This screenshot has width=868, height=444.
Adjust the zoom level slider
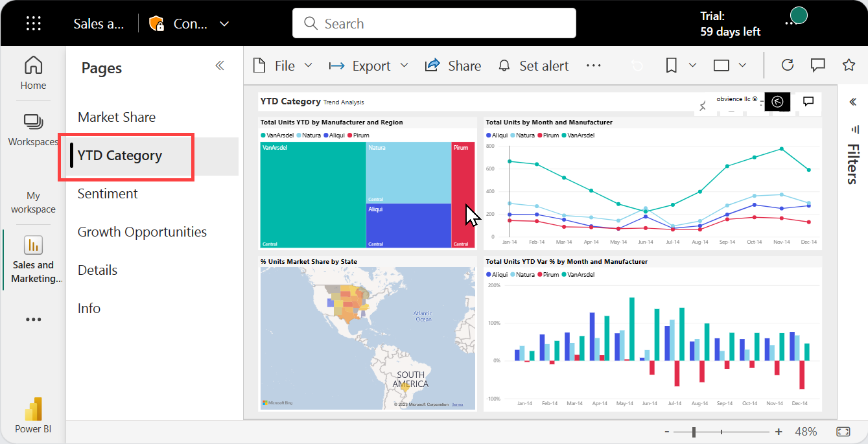(693, 430)
